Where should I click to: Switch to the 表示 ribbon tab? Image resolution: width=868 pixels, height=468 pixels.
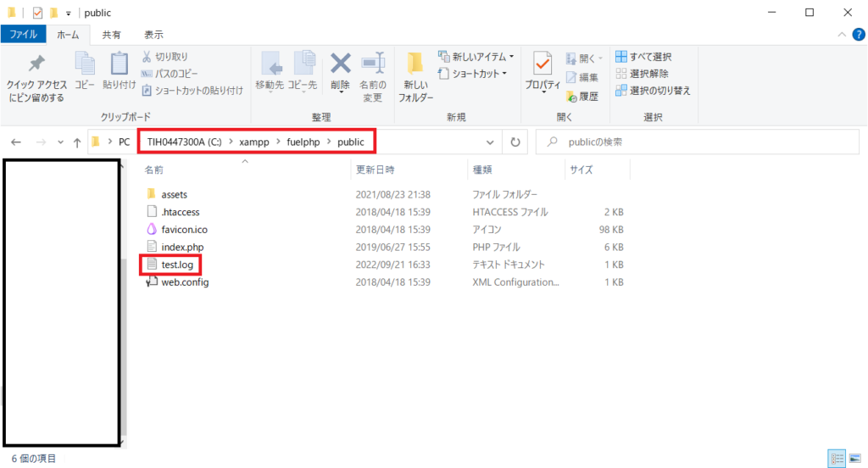153,35
